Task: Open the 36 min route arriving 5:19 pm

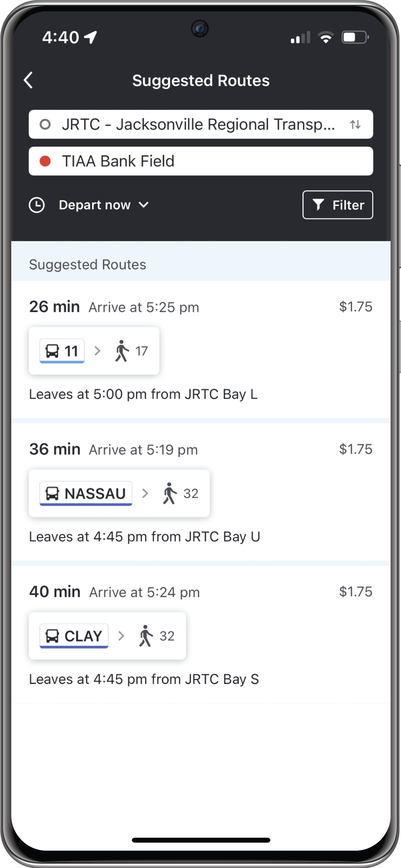Action: click(x=201, y=492)
